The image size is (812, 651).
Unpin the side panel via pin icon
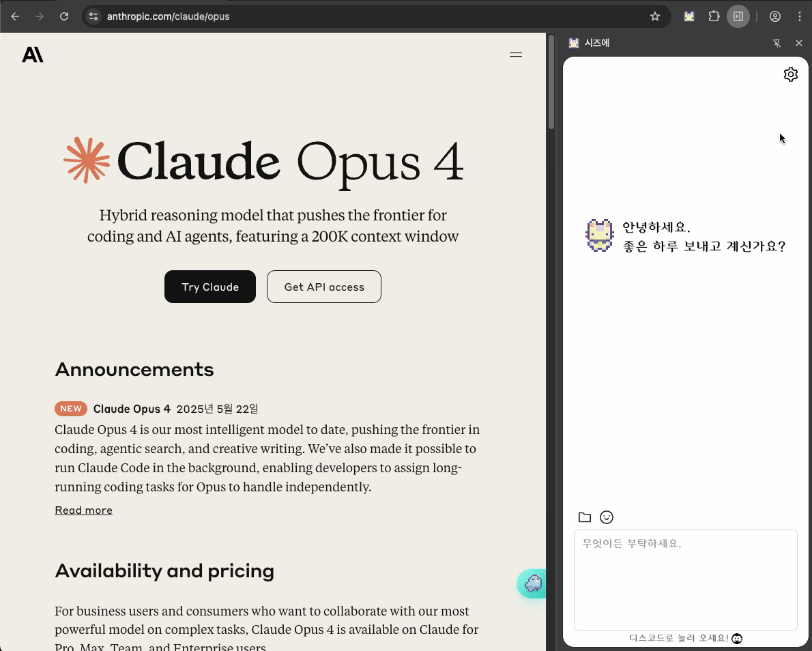tap(777, 43)
